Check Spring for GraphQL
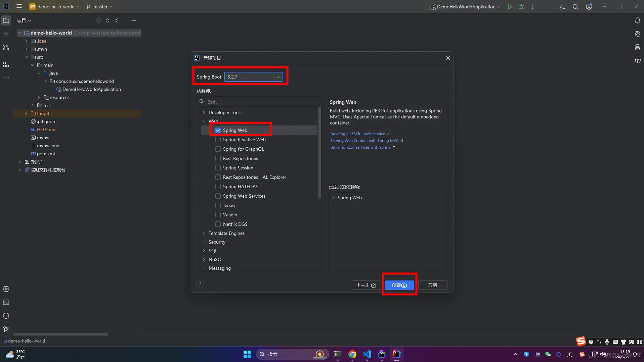The width and height of the screenshot is (644, 362). (218, 149)
